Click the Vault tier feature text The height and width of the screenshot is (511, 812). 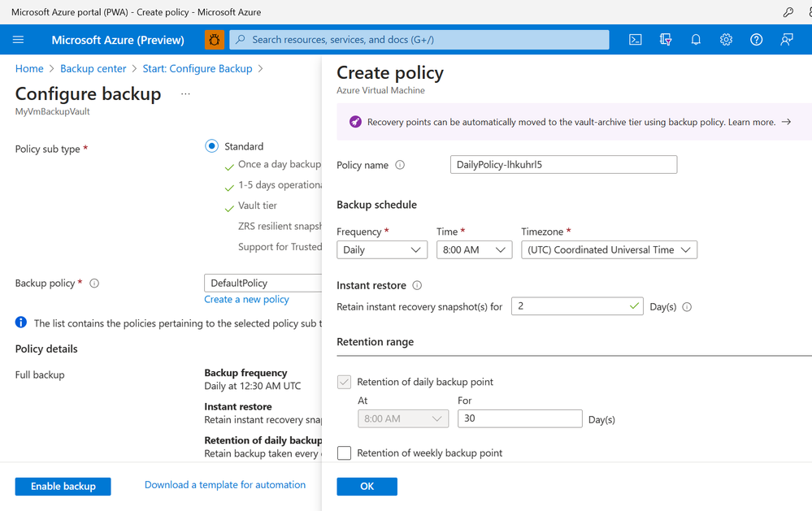click(x=258, y=206)
